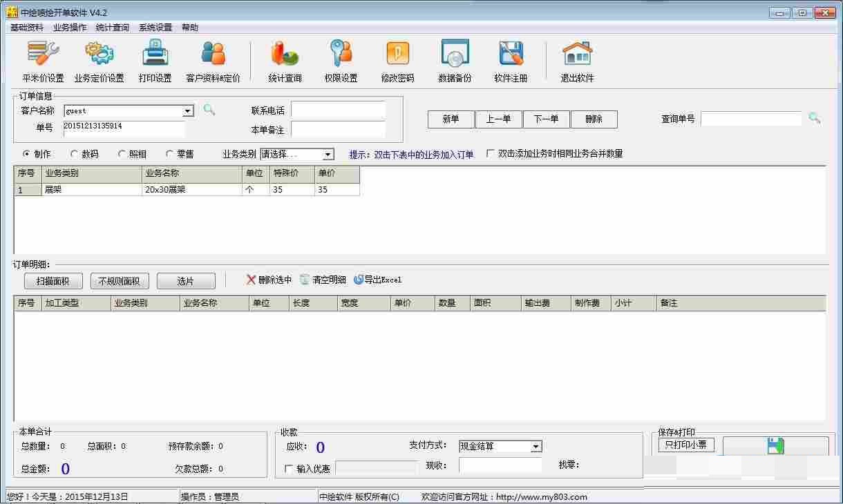Click 上一单 button
The height and width of the screenshot is (504, 843).
[x=498, y=119]
